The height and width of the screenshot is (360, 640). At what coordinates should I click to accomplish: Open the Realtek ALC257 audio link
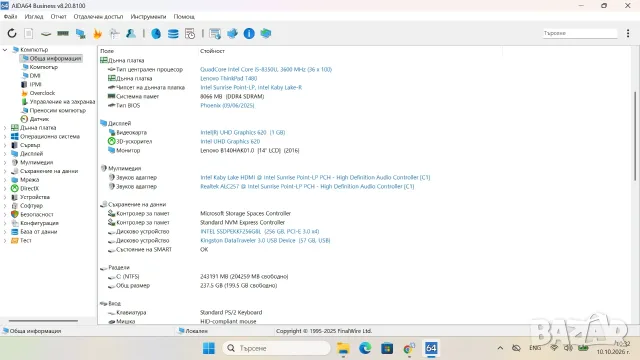tap(307, 187)
